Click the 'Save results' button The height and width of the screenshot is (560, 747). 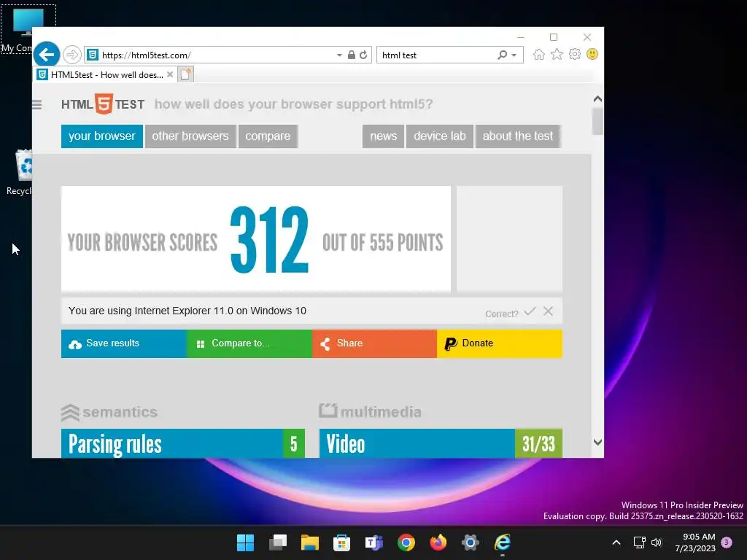pyautogui.click(x=124, y=343)
